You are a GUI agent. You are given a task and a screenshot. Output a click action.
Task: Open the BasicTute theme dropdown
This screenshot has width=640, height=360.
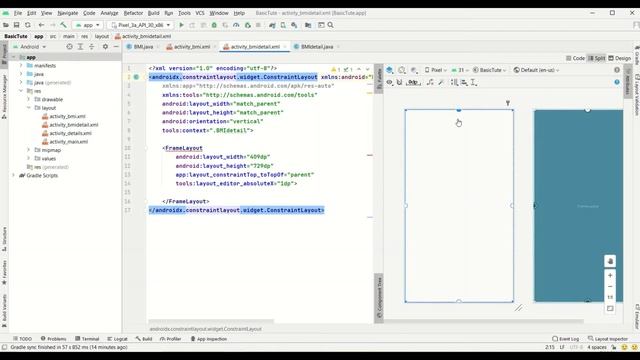(x=489, y=70)
